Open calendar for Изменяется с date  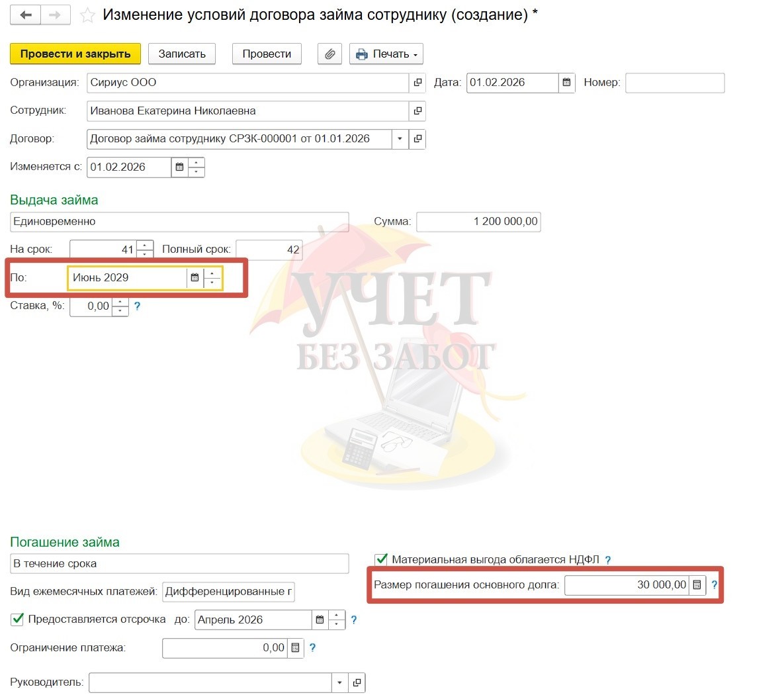(x=179, y=167)
